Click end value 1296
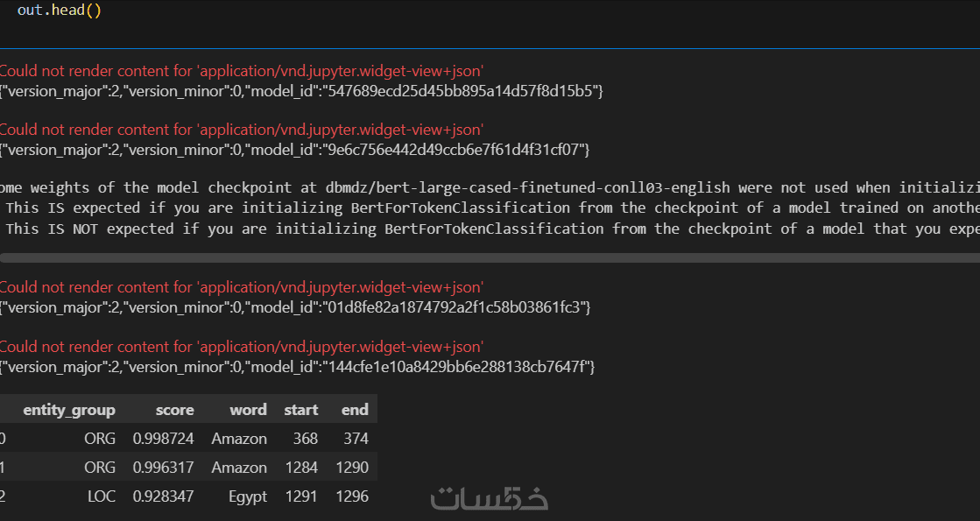The height and width of the screenshot is (521, 980). (x=351, y=496)
